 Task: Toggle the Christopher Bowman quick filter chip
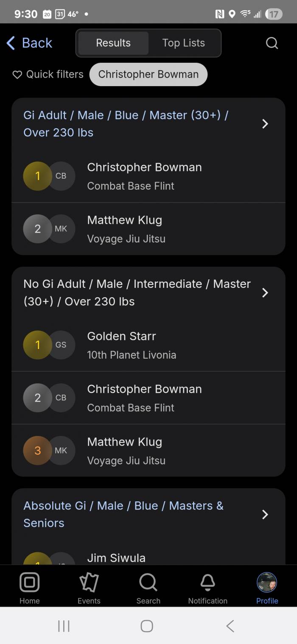click(x=148, y=74)
